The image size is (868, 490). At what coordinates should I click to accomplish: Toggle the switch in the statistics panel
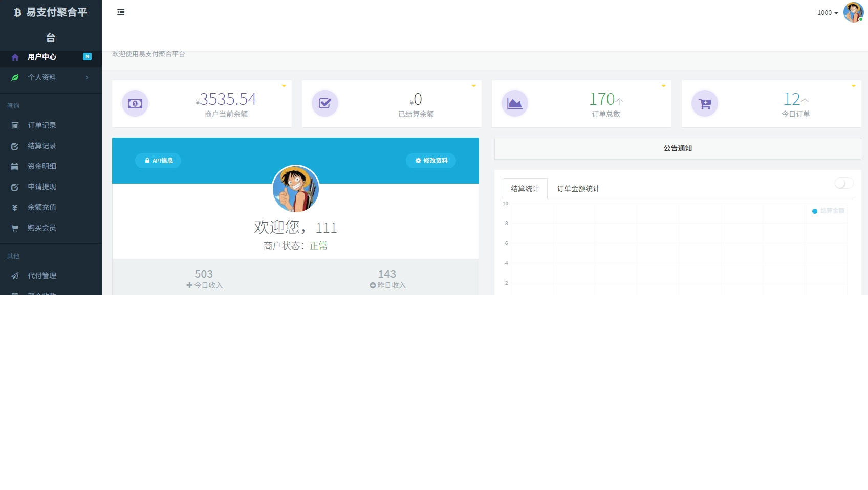coord(844,183)
